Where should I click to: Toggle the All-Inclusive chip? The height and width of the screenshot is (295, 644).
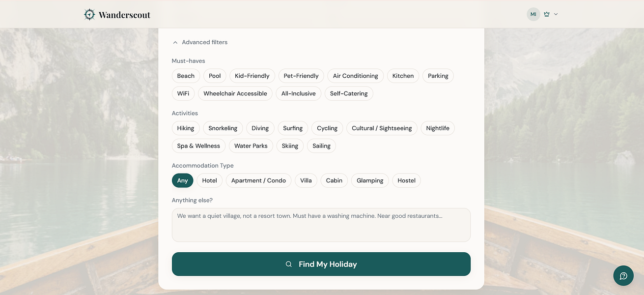[299, 93]
